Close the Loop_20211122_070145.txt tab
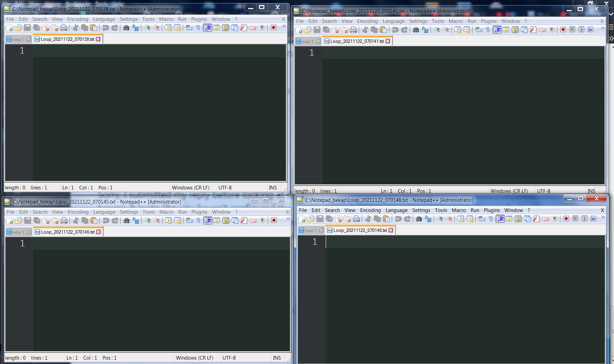The image size is (614, 364). coord(98,232)
